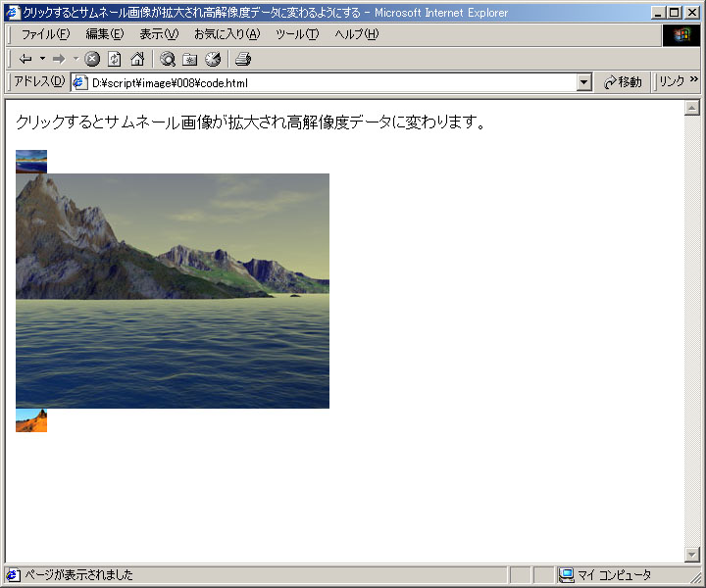
Task: Open the 編集(E) menu
Action: tap(105, 34)
